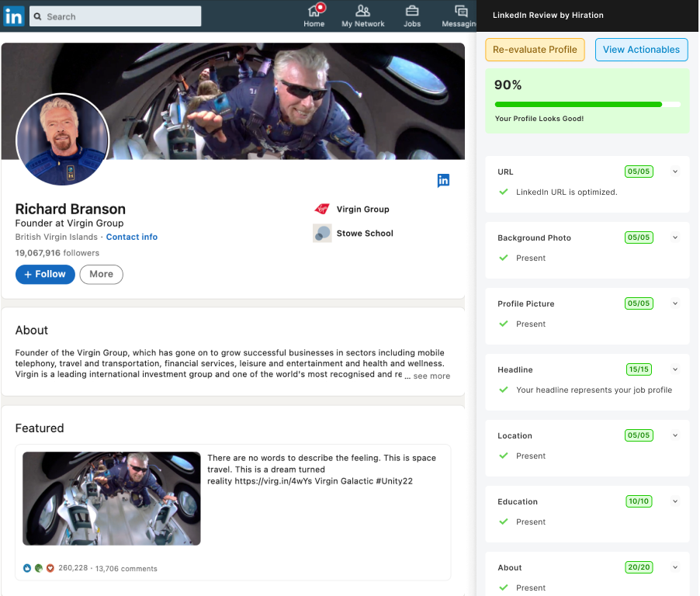Click the URL 05/05 score badge
The image size is (700, 596).
coord(639,172)
